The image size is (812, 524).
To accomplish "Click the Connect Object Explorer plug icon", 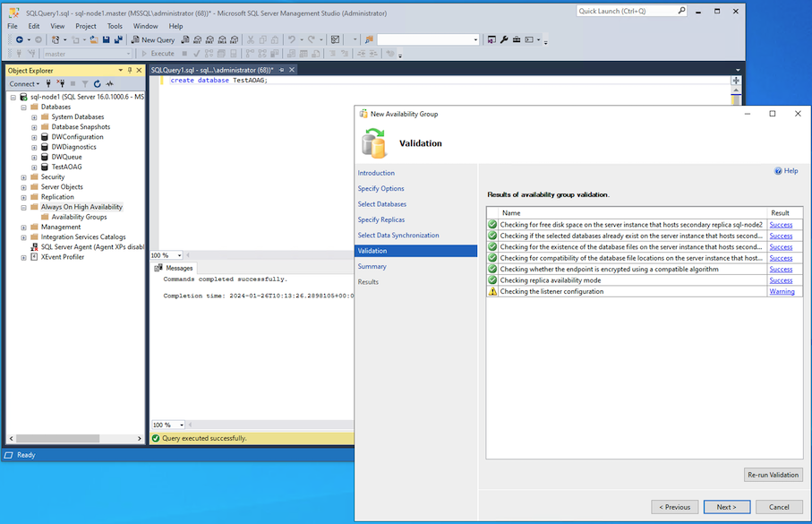I will [48, 83].
